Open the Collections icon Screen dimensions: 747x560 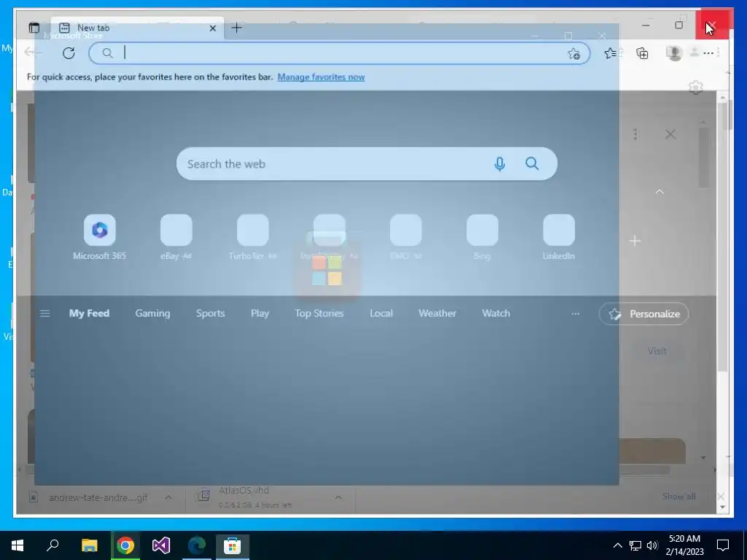[x=642, y=53]
